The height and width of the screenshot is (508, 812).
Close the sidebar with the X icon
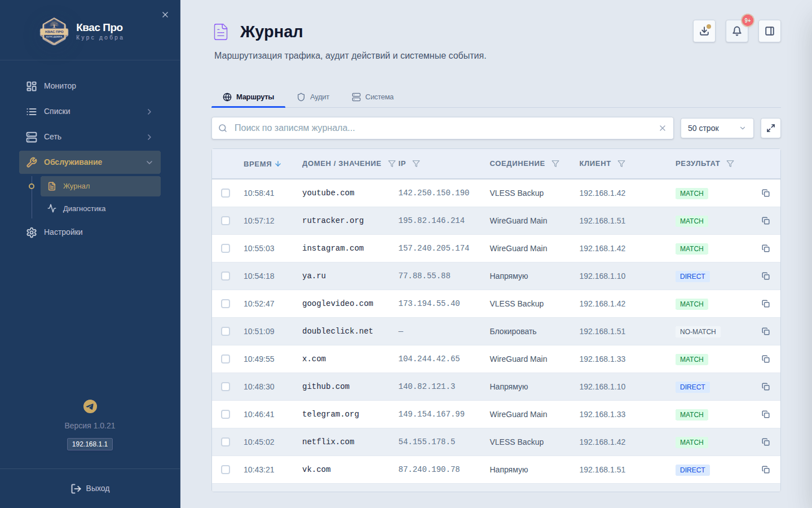click(165, 15)
